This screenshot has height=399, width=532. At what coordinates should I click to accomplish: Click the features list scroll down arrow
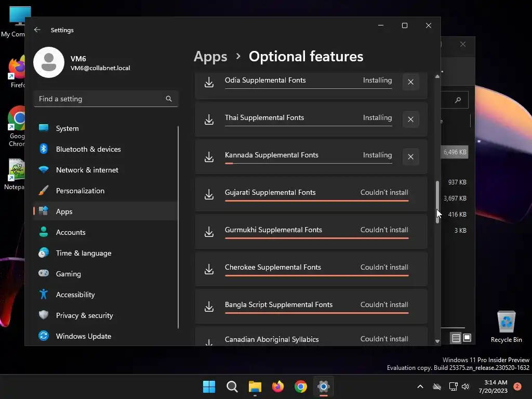(x=437, y=341)
